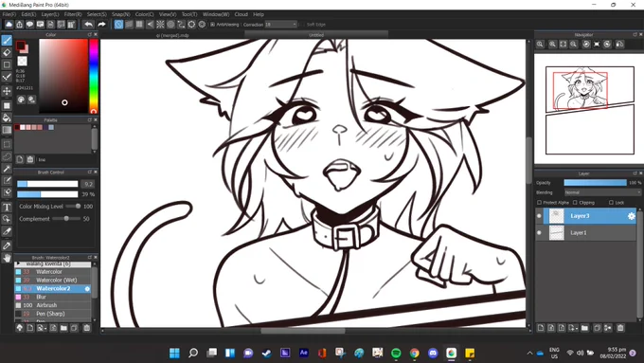Viewport: 644px width, 363px height.
Task: Select the Watercolor (Wet) brush
Action: pyautogui.click(x=53, y=280)
